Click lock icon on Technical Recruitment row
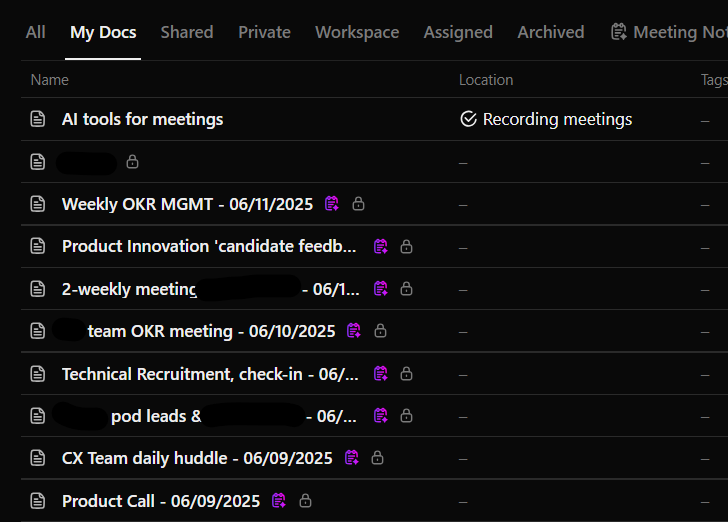Screen dimensions: 728x522 [x=406, y=373]
